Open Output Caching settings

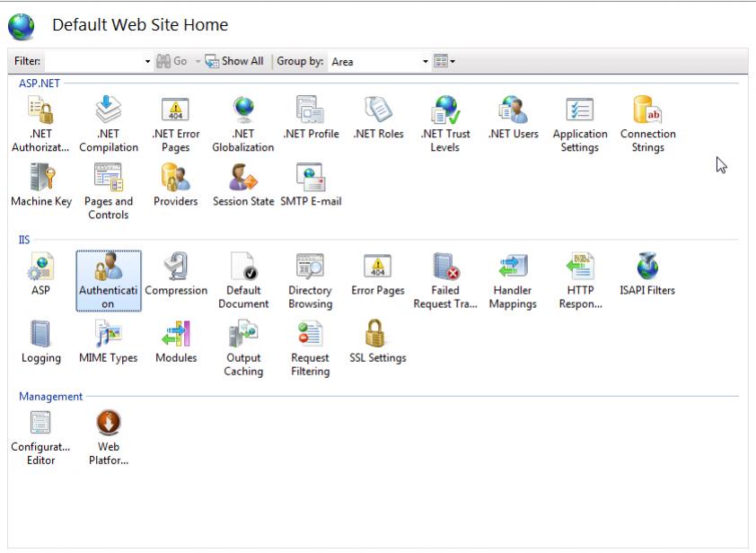(243, 348)
